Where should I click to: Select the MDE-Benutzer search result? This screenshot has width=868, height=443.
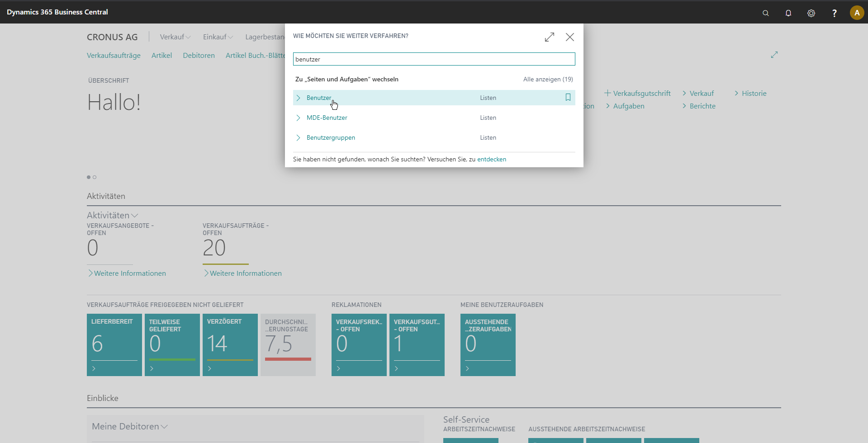[327, 118]
